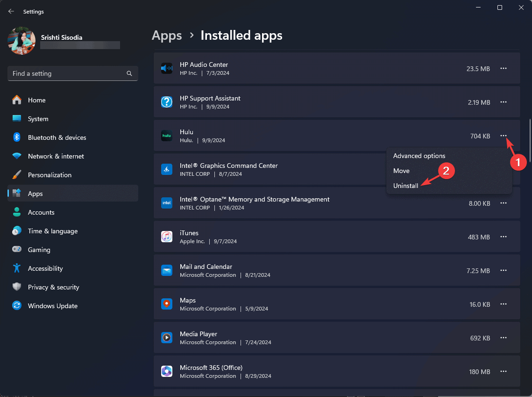Open Gaming settings
This screenshot has height=397, width=532.
tap(72, 249)
